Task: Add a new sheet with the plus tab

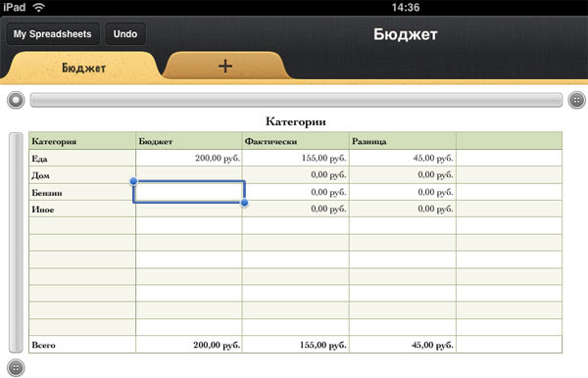Action: click(225, 67)
